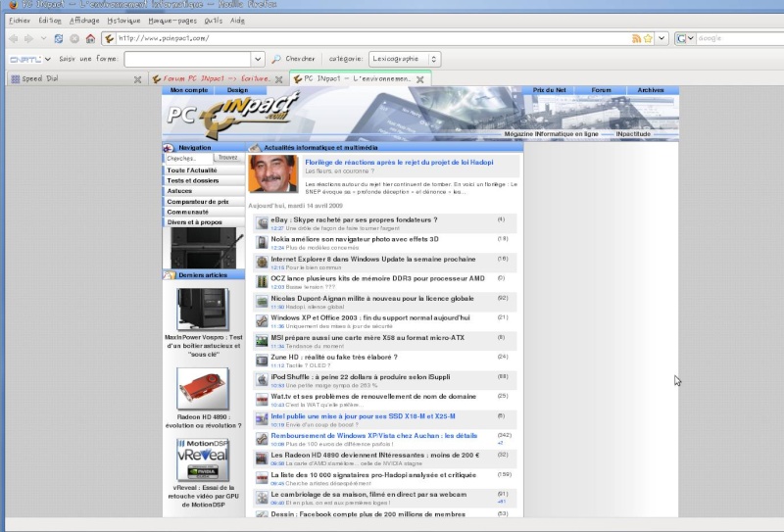The image size is (784, 532).
Task: Switch to the Forum PC INpact tab
Action: [217, 79]
